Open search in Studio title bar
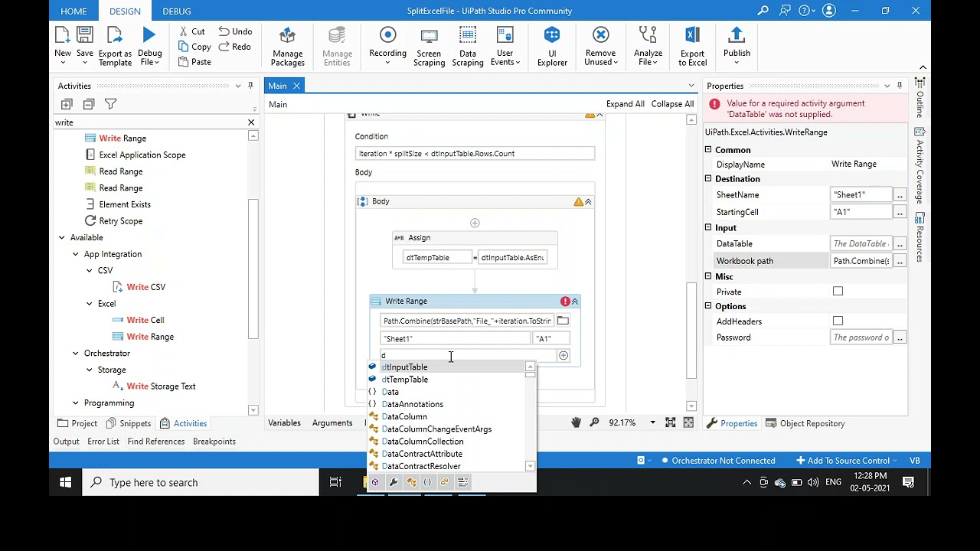 pyautogui.click(x=763, y=11)
